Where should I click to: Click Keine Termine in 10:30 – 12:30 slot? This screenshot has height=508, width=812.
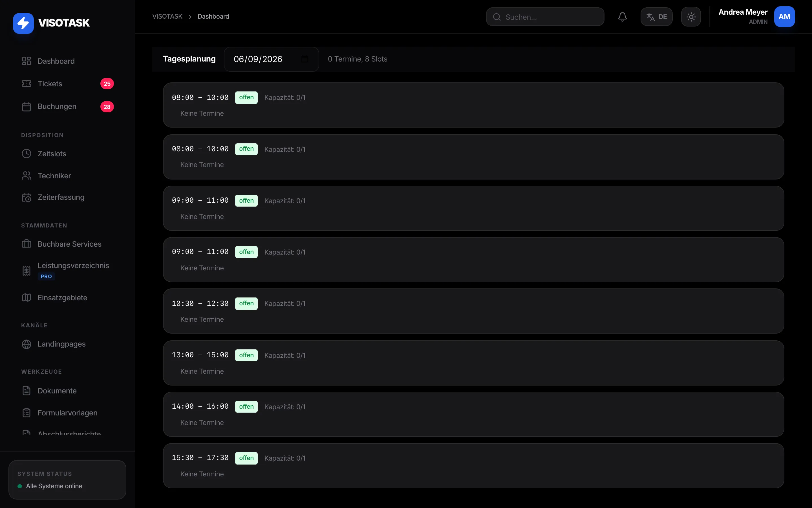pyautogui.click(x=202, y=319)
